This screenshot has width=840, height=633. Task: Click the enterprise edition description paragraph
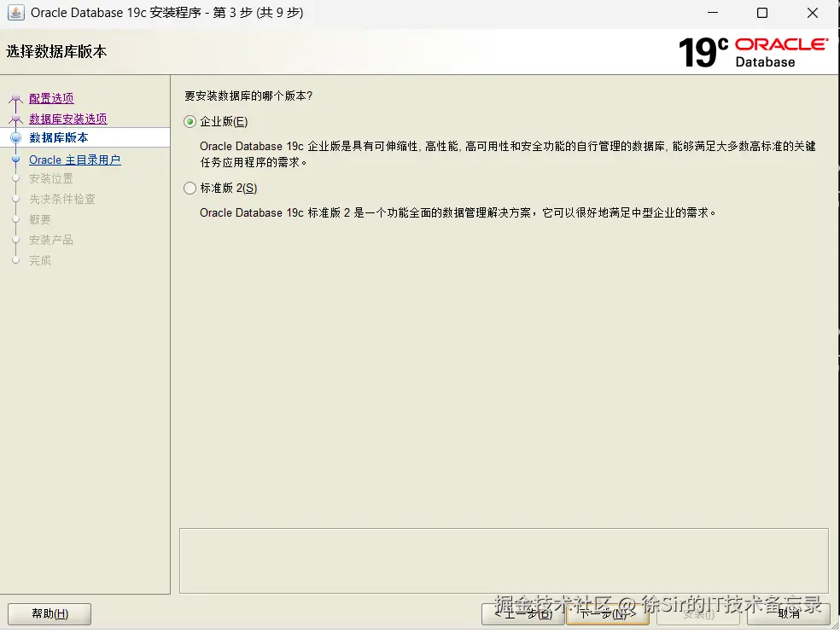tap(508, 154)
